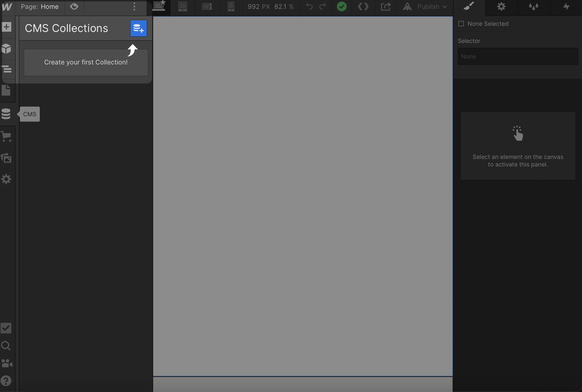Toggle Preview mode with the eye icon
Viewport: 582px width, 392px height.
74,6
